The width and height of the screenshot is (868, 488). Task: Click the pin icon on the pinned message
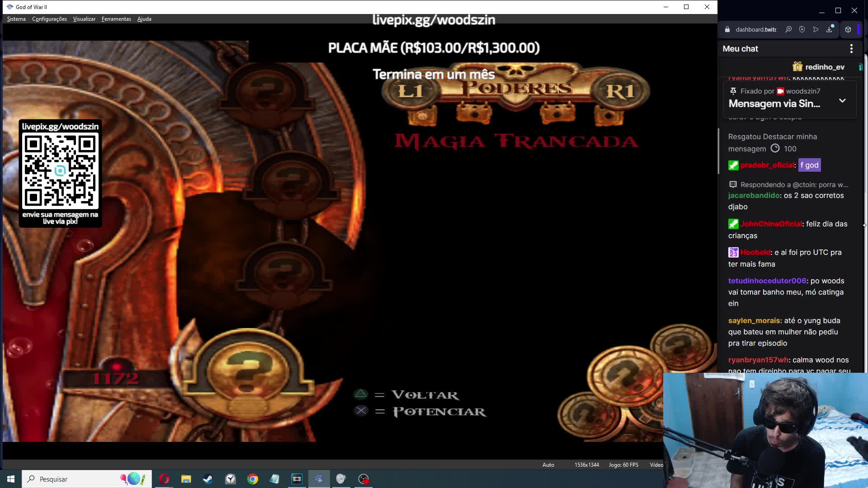(x=733, y=91)
